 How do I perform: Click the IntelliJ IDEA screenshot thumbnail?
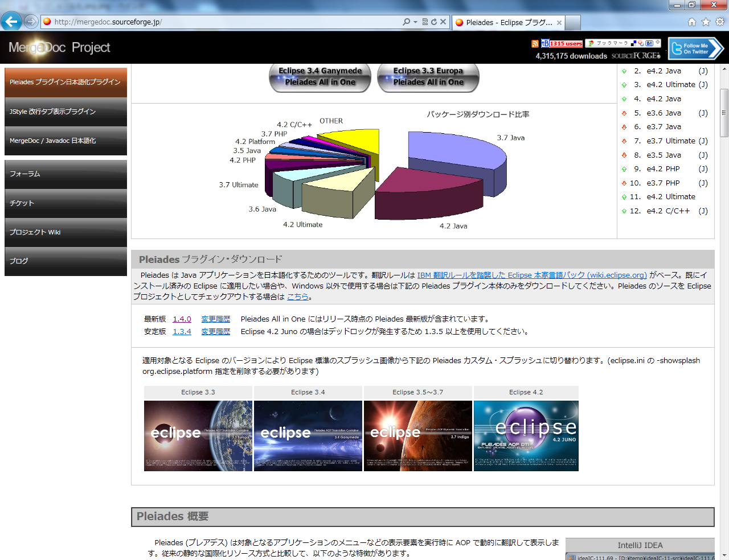click(640, 557)
